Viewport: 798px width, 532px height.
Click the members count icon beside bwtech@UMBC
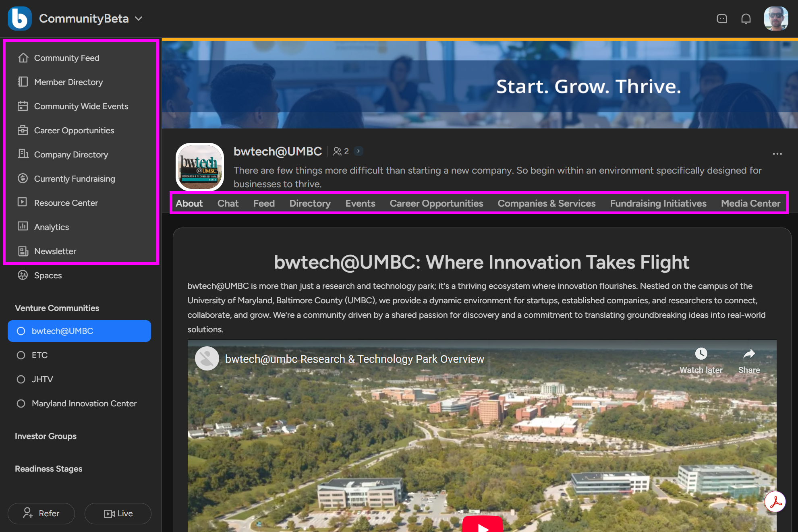point(337,151)
